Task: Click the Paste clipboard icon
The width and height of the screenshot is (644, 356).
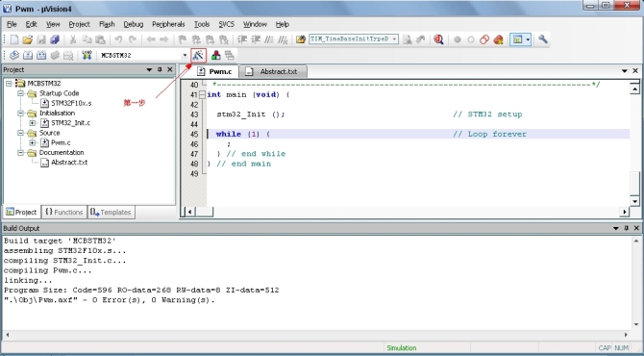Action: [100, 39]
